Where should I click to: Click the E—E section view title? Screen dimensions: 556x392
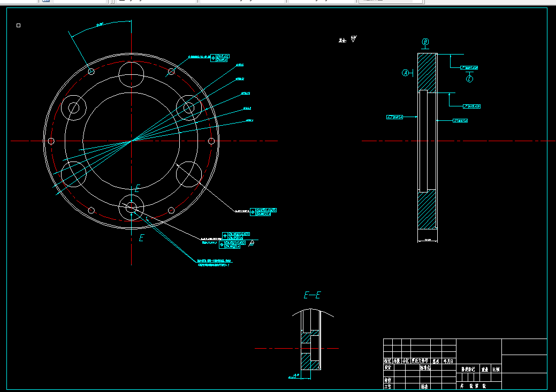pos(312,295)
